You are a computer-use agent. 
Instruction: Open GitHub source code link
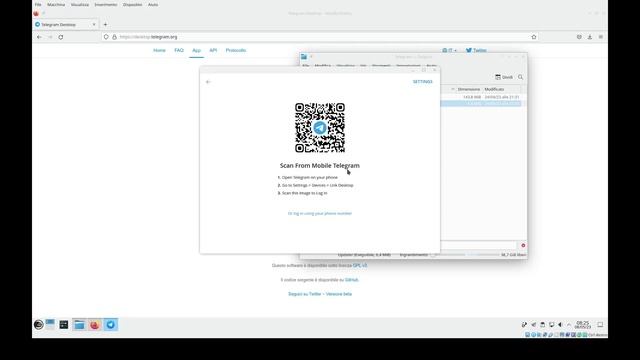pos(351,280)
